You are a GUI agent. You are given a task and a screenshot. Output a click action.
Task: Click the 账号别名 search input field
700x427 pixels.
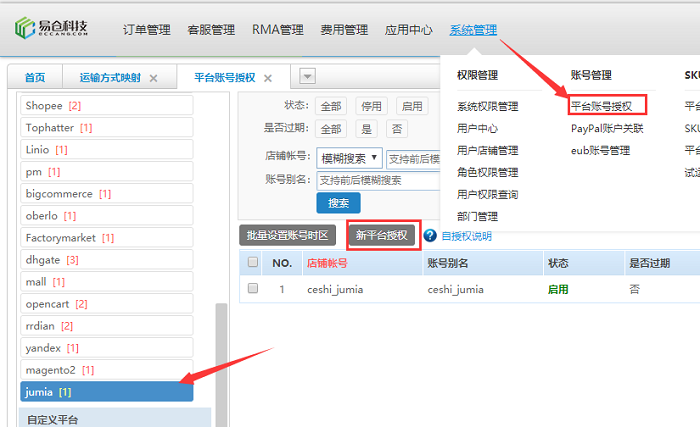coord(378,181)
